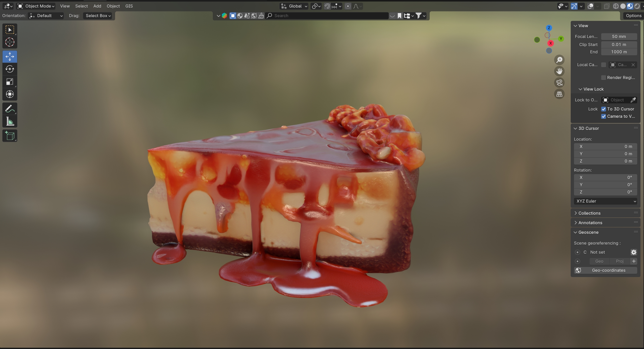Select the Scale tool

pyautogui.click(x=10, y=82)
